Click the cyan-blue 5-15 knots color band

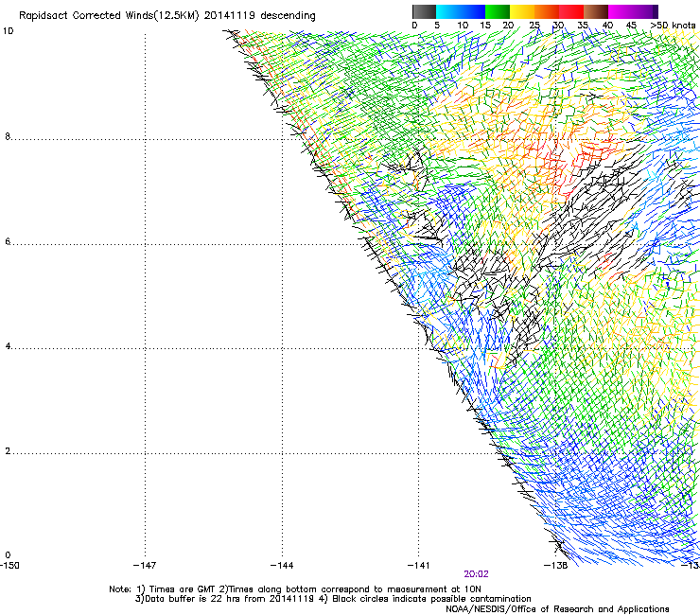pos(461,11)
